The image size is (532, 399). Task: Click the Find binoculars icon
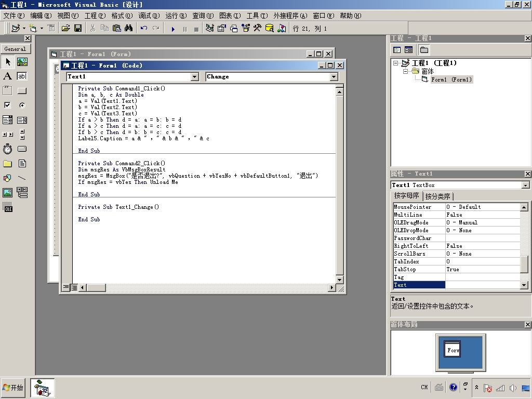128,28
